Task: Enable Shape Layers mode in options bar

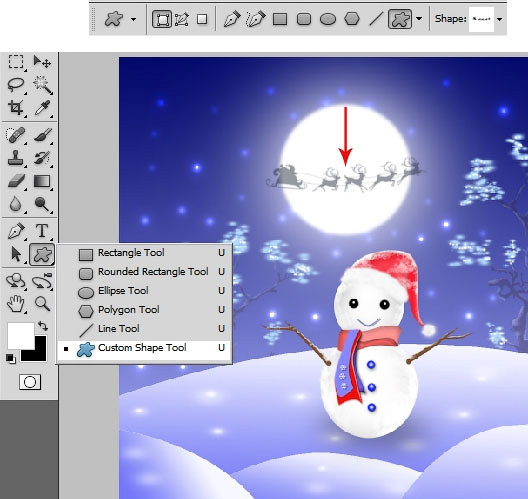Action: (162, 19)
